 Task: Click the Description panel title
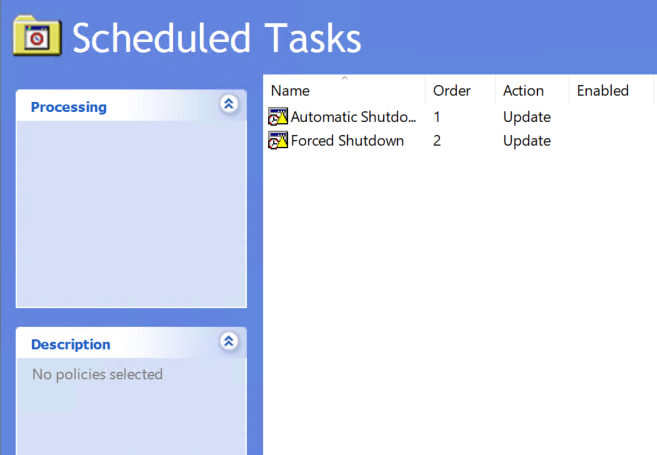[x=70, y=345]
